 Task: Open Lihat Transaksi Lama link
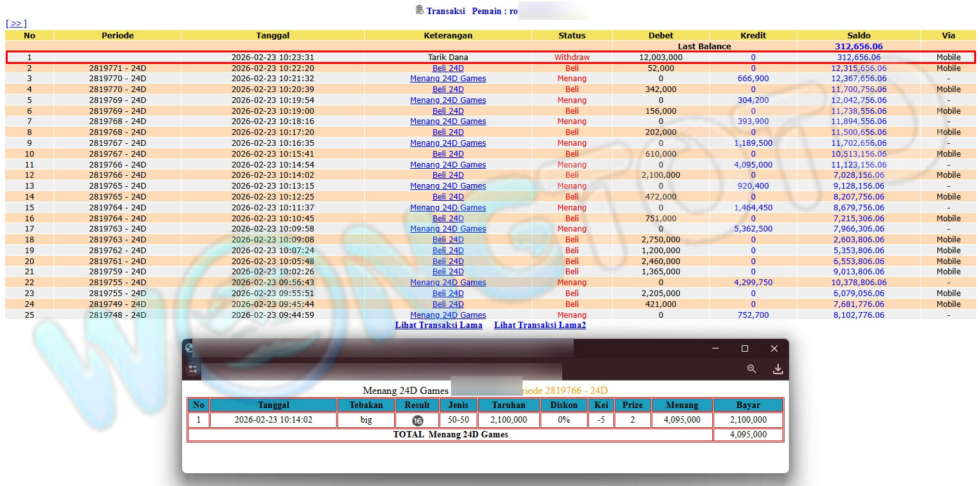pos(438,325)
